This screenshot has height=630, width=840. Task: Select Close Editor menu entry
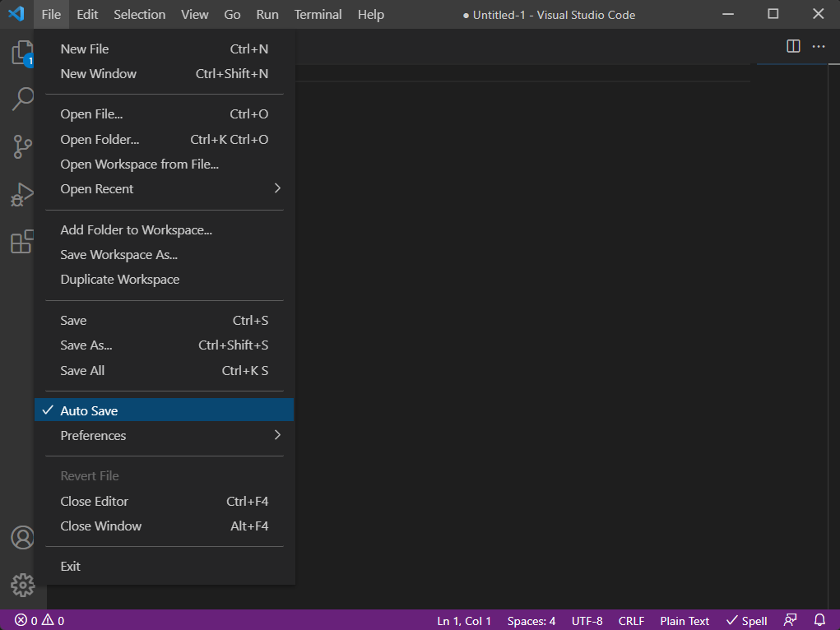[164, 501]
